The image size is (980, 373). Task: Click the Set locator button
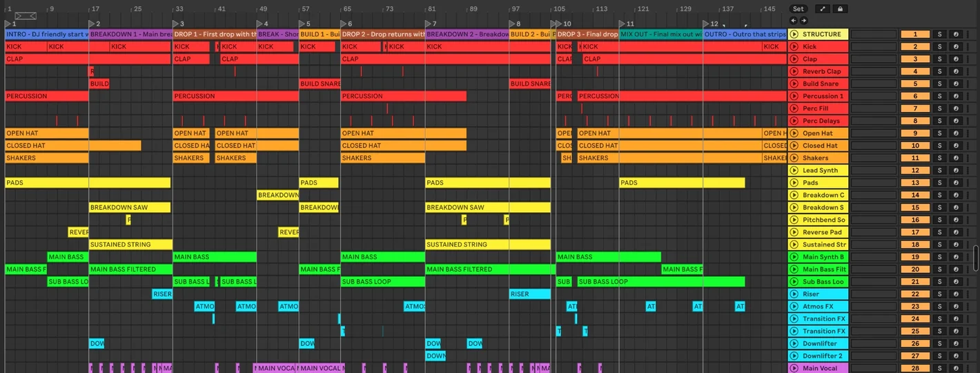tap(798, 9)
